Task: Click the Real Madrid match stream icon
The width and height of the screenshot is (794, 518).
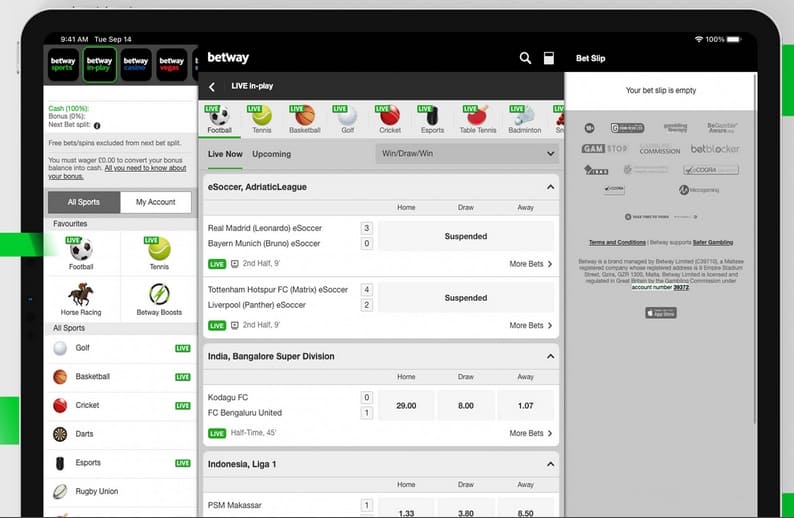Action: coord(235,264)
